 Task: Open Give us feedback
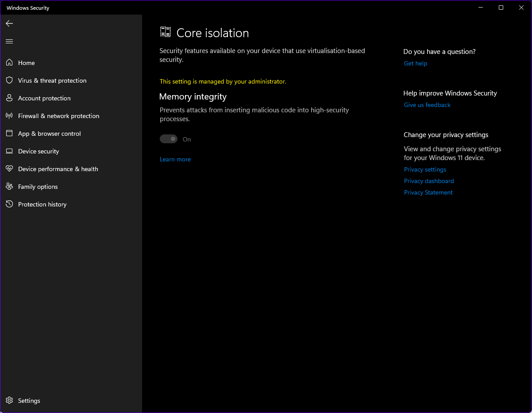tap(427, 104)
